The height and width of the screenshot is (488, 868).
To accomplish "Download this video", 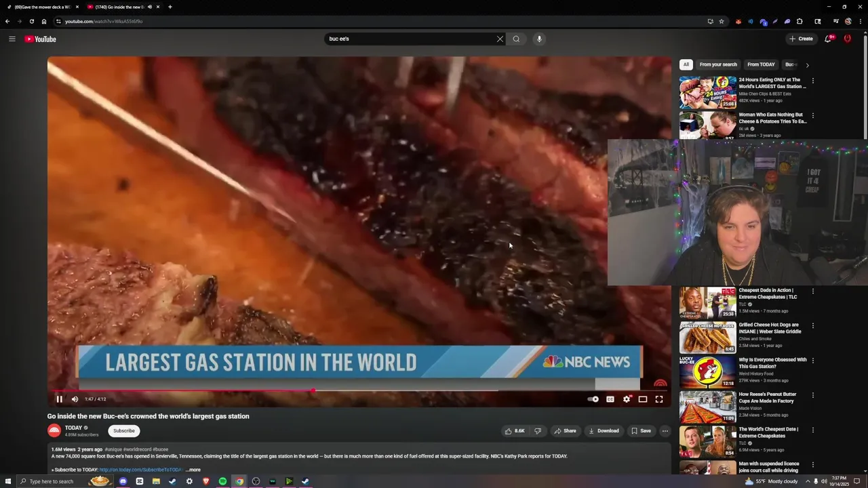I will [x=604, y=430].
